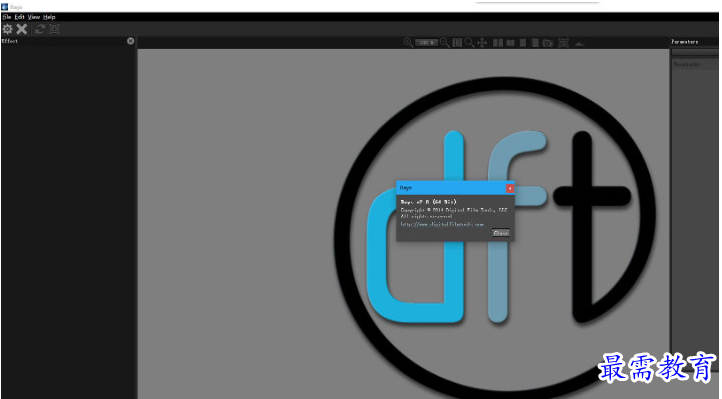Close the Effect panel with round X
This screenshot has height=399, width=722.
click(x=131, y=41)
